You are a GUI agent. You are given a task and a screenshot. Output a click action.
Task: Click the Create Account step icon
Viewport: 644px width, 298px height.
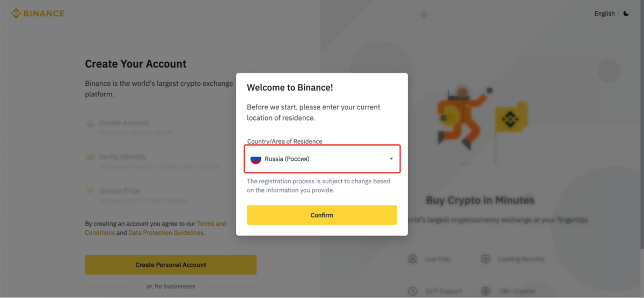coord(91,123)
